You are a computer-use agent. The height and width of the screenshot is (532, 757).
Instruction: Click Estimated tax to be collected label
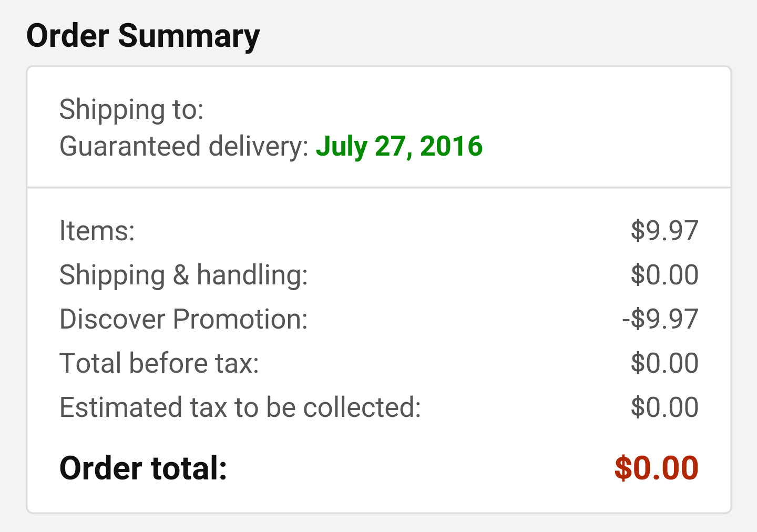(x=240, y=407)
